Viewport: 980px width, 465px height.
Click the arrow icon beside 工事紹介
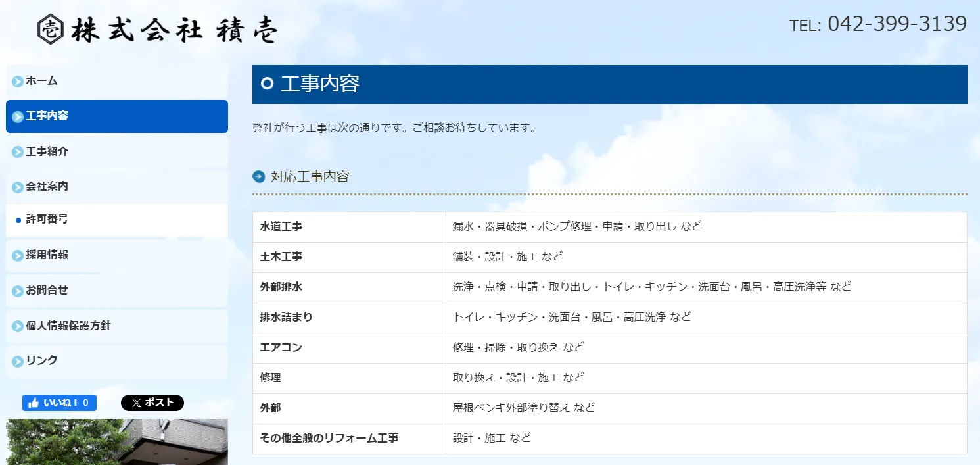click(x=18, y=152)
